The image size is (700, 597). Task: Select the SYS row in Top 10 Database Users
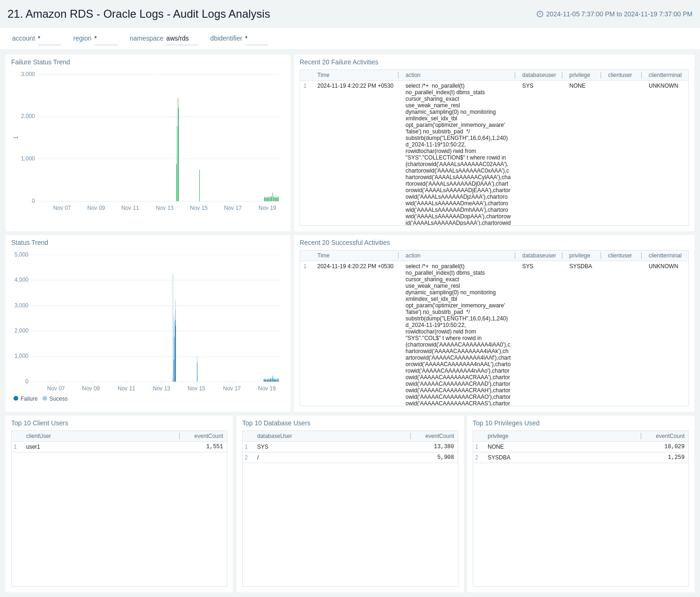coord(263,446)
